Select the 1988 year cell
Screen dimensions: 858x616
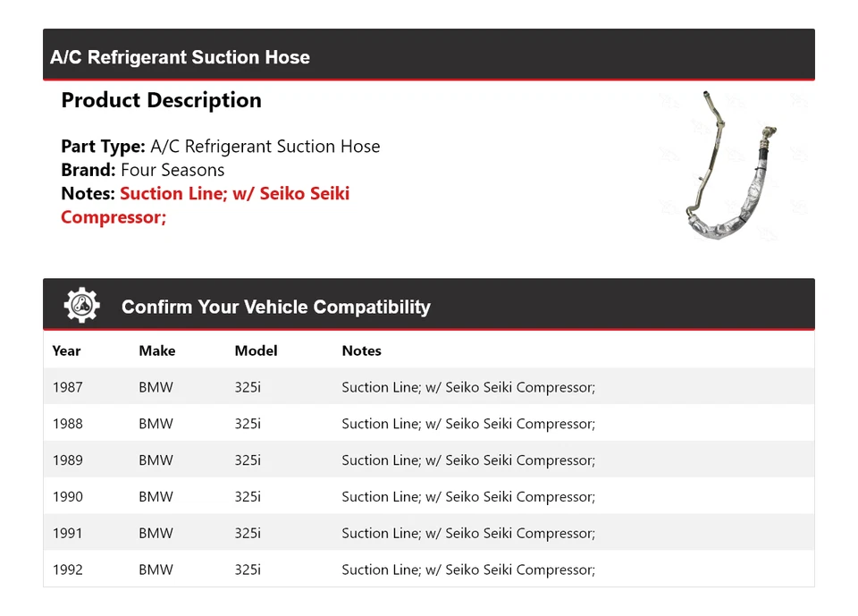[x=67, y=424]
